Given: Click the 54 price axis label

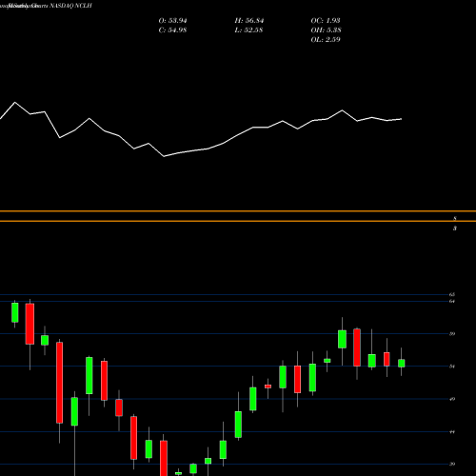Looking at the screenshot, I should click(452, 367).
